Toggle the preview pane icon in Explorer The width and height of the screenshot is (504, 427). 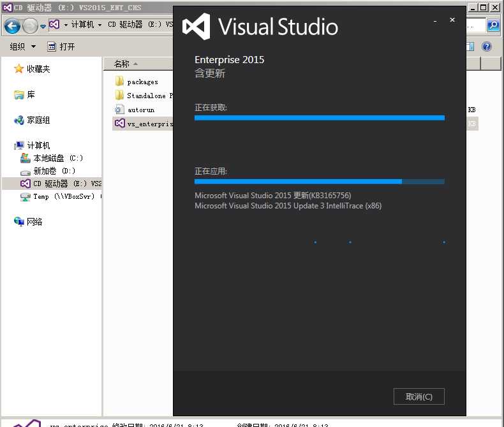point(470,47)
